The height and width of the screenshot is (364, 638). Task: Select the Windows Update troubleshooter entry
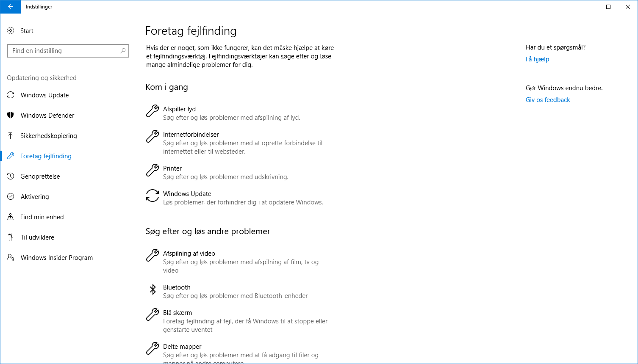point(187,193)
